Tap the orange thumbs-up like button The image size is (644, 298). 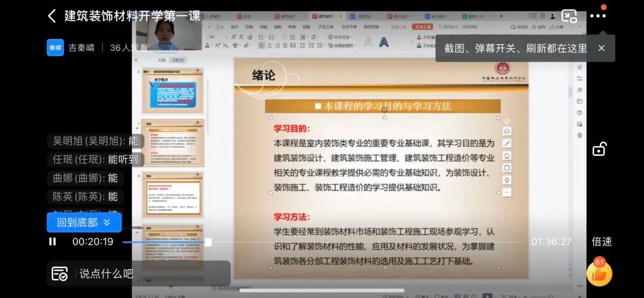tap(599, 274)
